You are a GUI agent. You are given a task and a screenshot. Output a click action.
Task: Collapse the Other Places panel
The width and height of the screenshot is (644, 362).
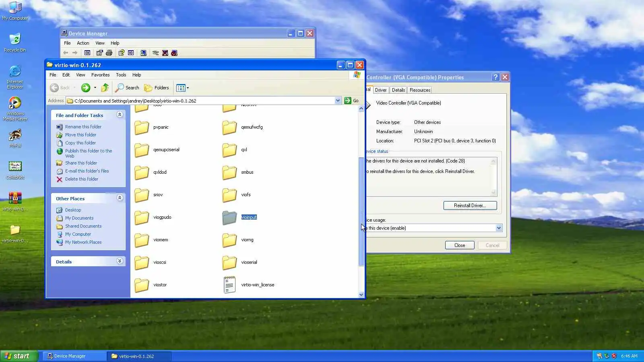click(x=120, y=198)
